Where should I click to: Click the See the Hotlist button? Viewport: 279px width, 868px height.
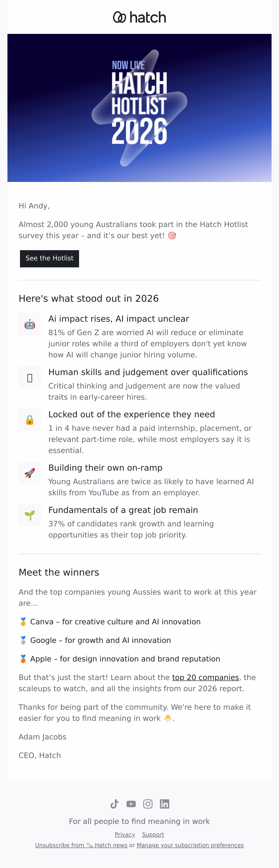tap(50, 259)
